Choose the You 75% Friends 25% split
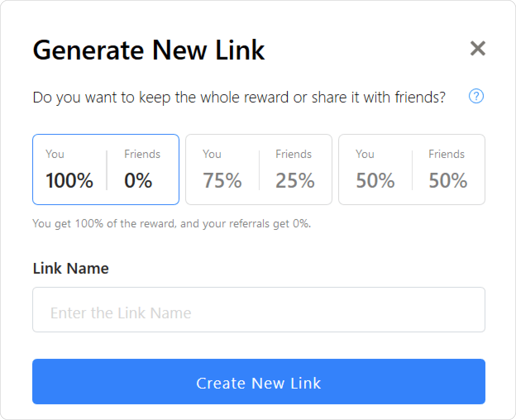This screenshot has width=516, height=420. click(259, 169)
